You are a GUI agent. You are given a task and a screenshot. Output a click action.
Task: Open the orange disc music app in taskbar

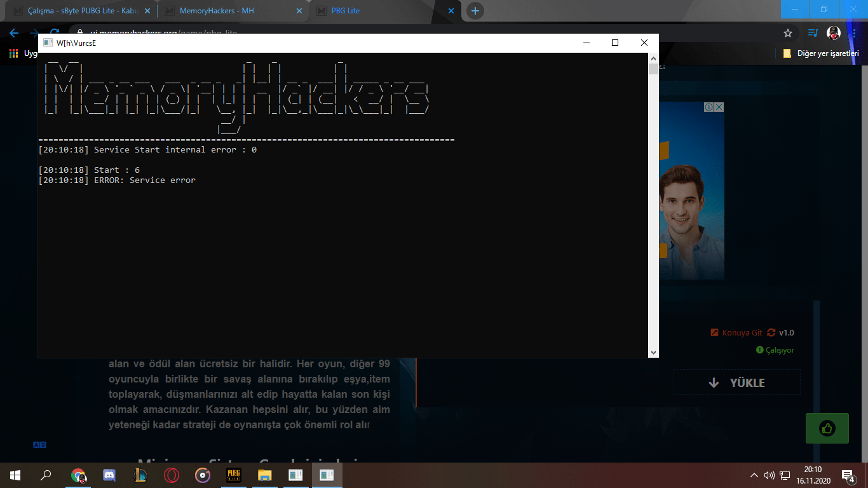203,475
